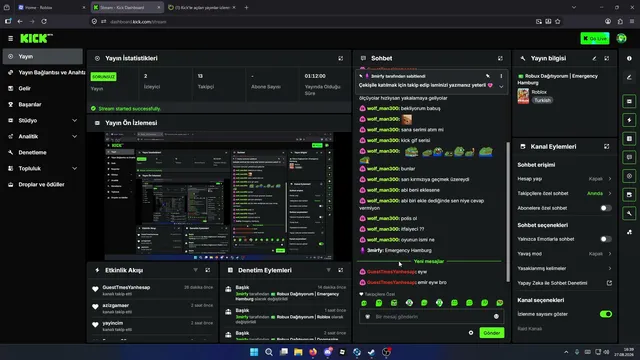The height and width of the screenshot is (360, 640).
Task: Open Gelir in the sidebar
Action: (43, 88)
